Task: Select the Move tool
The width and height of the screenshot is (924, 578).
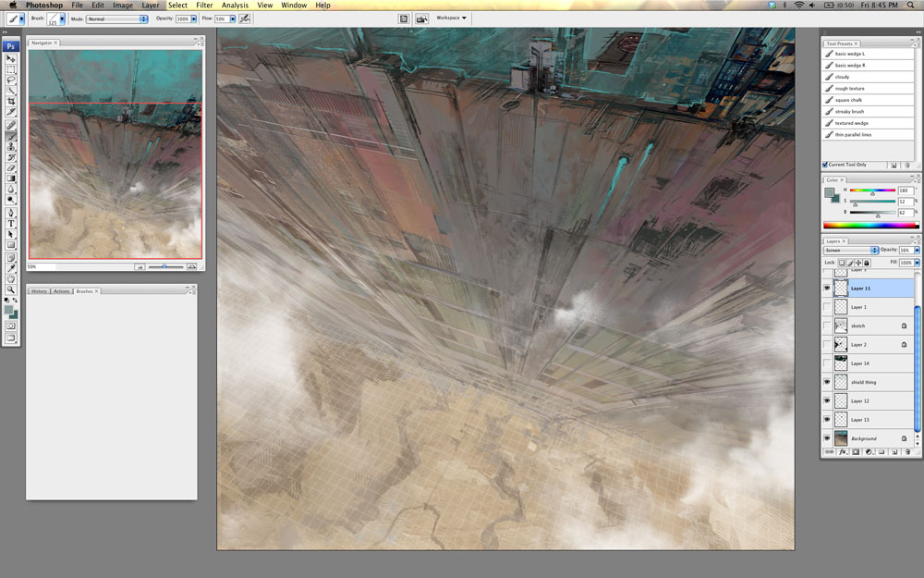Action: click(10, 59)
